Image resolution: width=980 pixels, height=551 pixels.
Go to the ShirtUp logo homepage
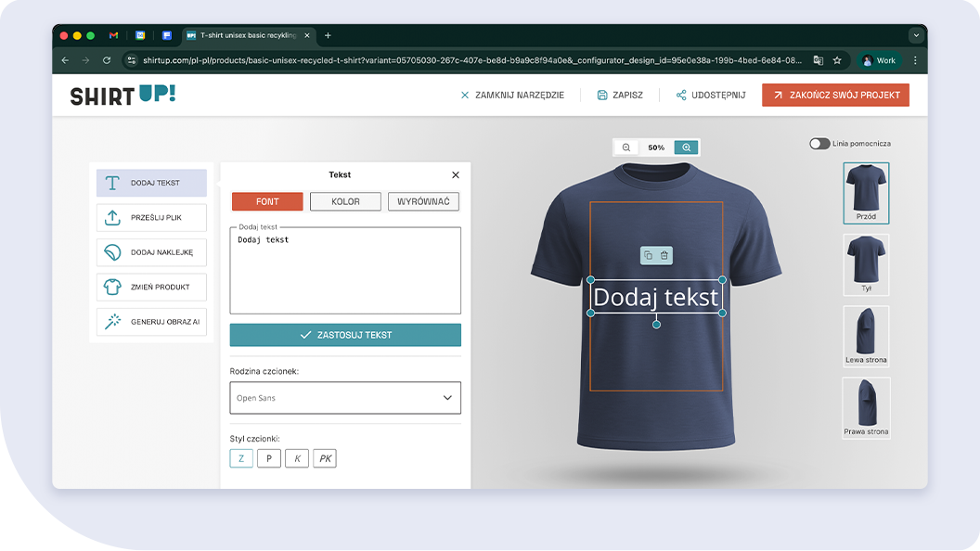pos(122,95)
